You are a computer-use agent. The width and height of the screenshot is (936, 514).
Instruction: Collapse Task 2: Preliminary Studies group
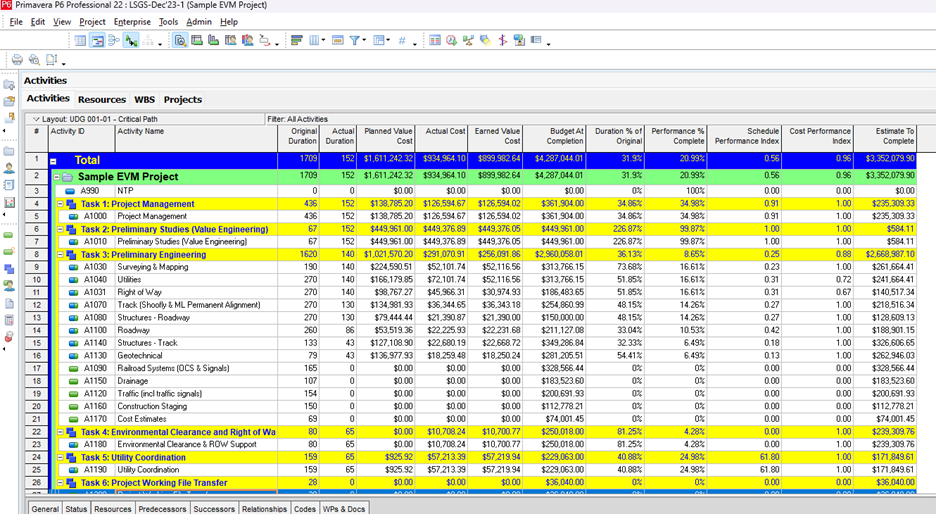pyautogui.click(x=60, y=229)
